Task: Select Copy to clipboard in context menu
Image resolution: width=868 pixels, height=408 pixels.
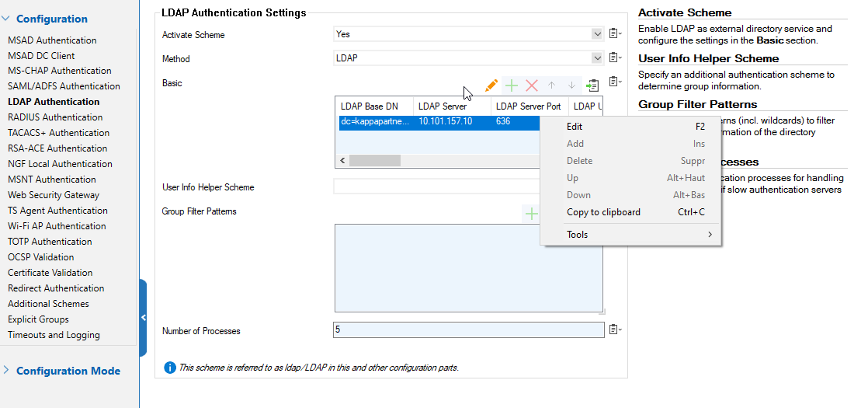Action: pos(603,212)
